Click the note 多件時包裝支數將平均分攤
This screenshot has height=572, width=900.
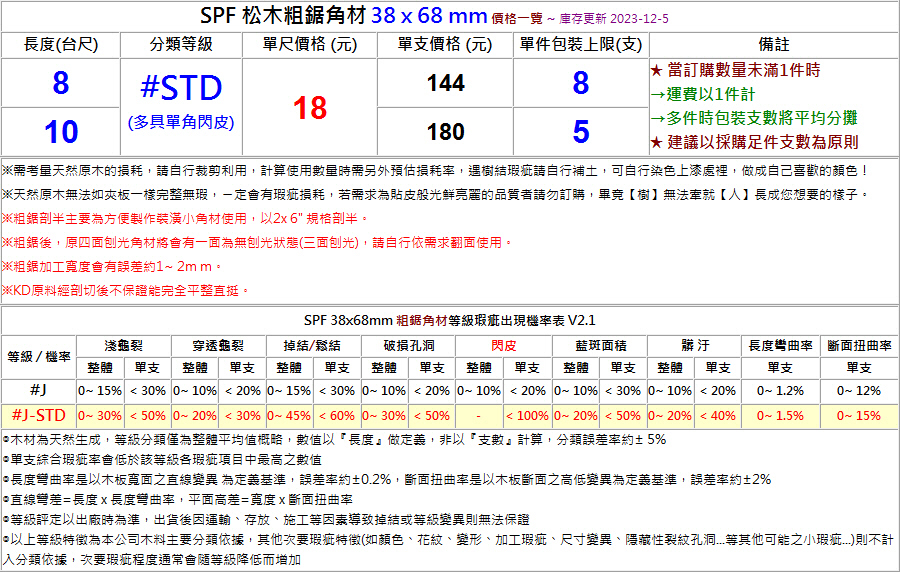[x=754, y=118]
